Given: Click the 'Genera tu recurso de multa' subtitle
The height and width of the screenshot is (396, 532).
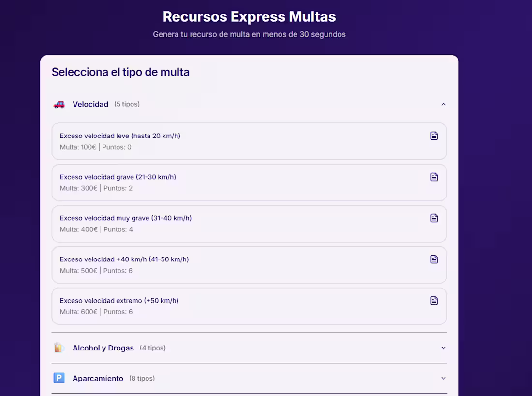Looking at the screenshot, I should tap(250, 34).
